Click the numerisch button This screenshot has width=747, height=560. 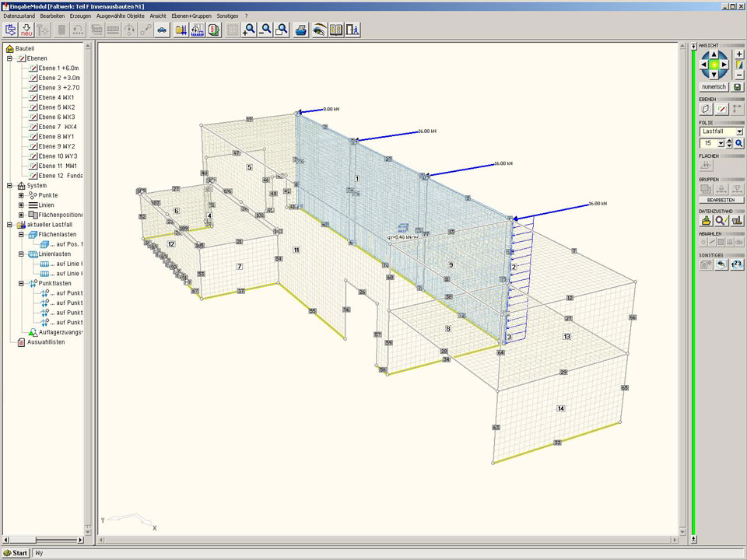click(714, 87)
